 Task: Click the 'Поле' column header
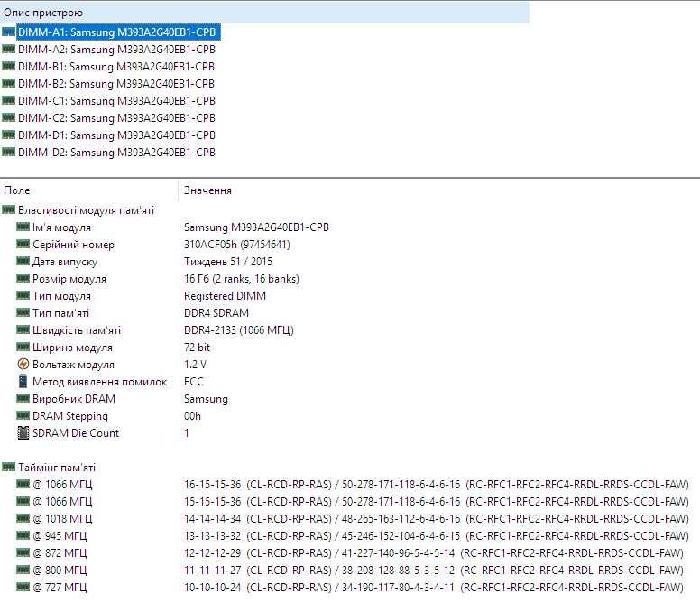88,190
